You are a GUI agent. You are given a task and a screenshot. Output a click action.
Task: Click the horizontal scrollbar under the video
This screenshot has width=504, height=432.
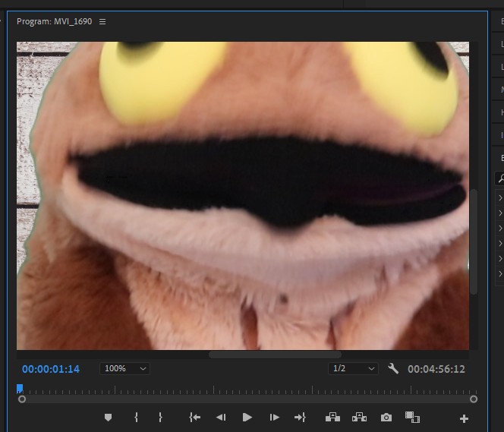pyautogui.click(x=275, y=355)
